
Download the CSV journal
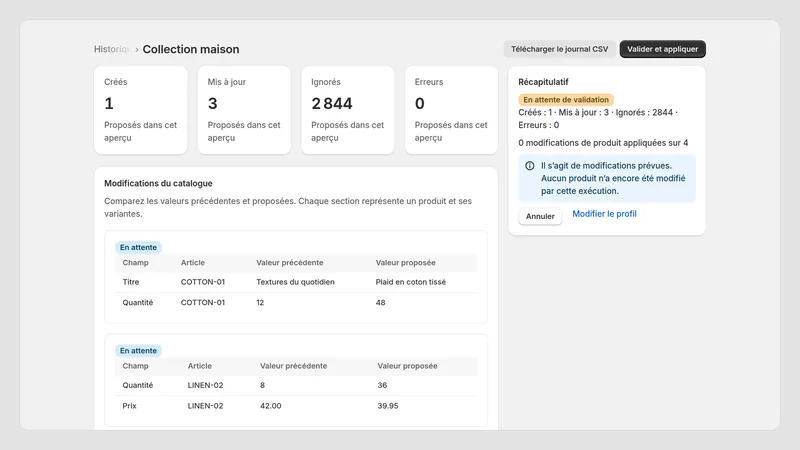pyautogui.click(x=559, y=49)
